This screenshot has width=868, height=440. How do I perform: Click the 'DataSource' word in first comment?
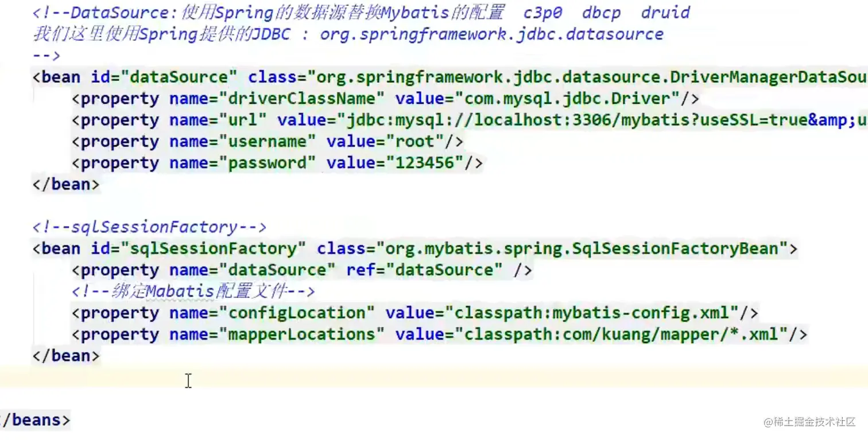(120, 13)
